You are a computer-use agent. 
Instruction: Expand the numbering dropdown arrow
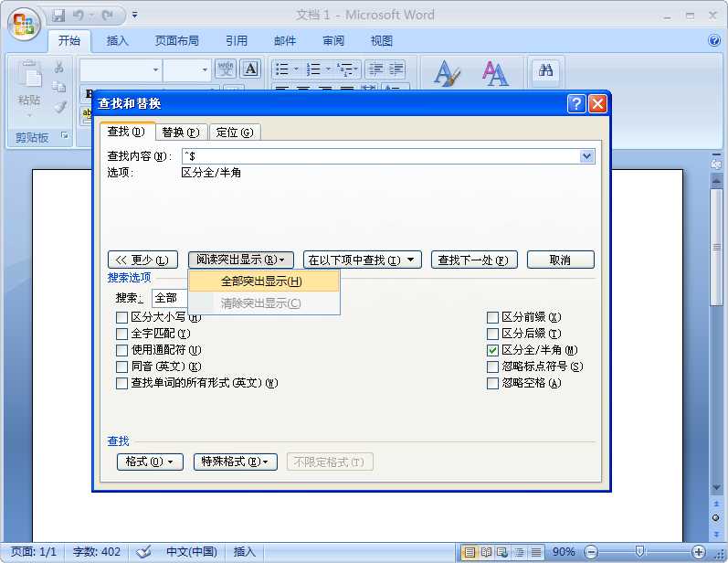(328, 69)
